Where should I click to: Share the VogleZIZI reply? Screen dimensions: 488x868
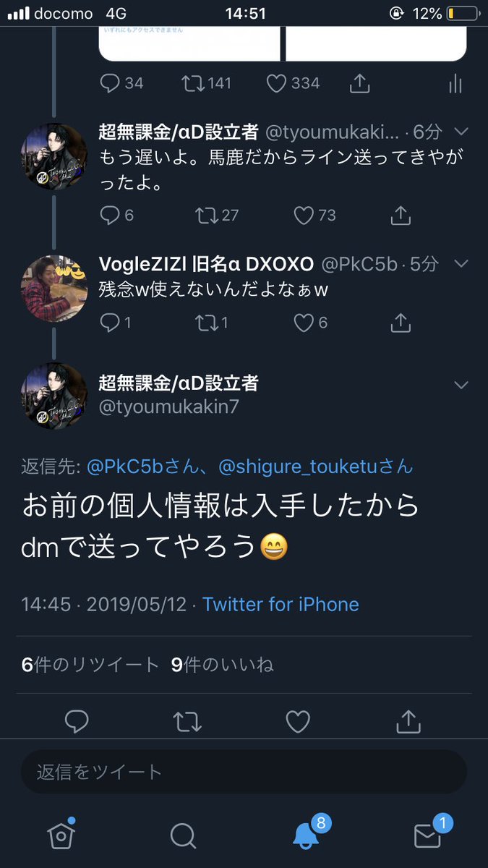click(x=401, y=323)
